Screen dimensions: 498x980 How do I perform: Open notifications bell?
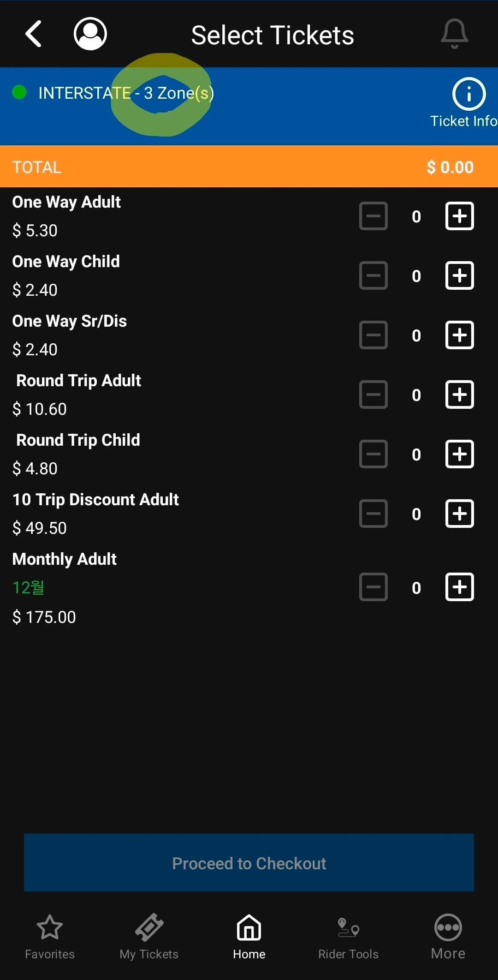(454, 34)
